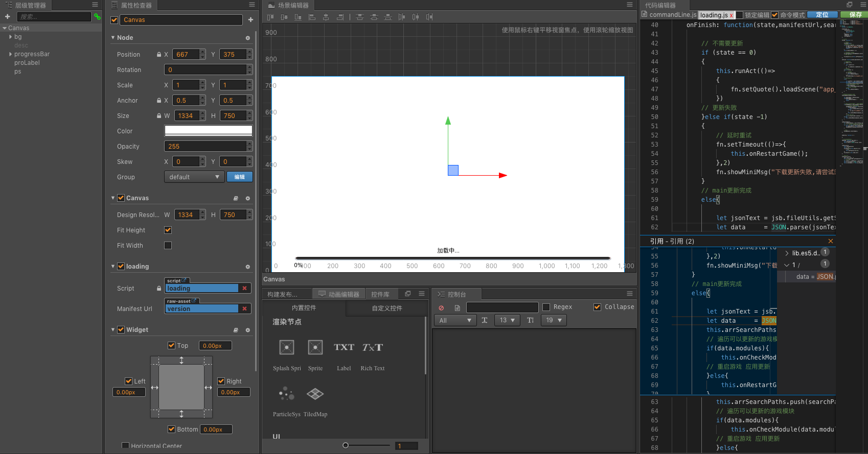The height and width of the screenshot is (454, 868).
Task: Click align horizontal centers icon in scene toolbar
Action: tap(326, 17)
